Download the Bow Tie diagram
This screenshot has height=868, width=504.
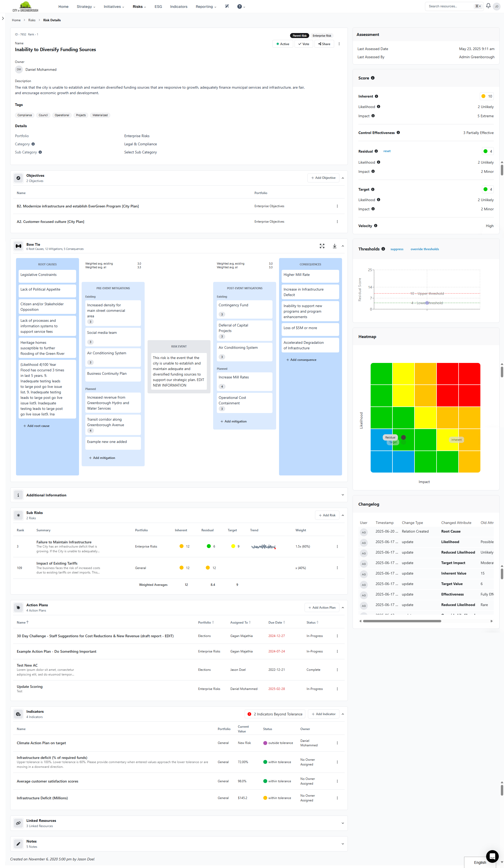pos(334,246)
